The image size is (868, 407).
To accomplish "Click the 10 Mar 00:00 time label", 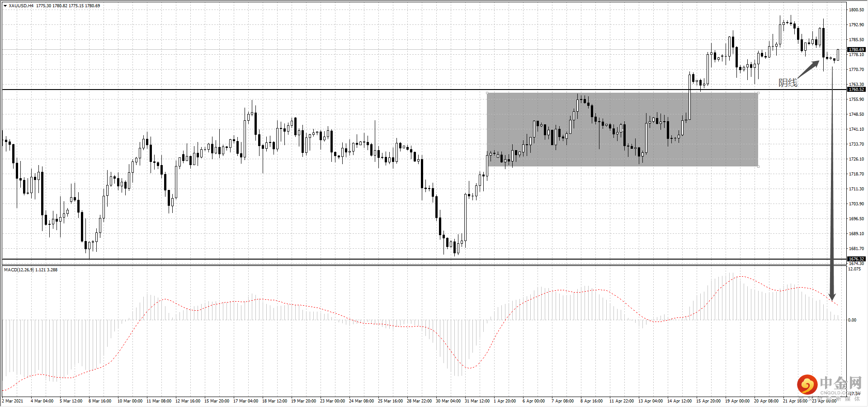I will tap(130, 401).
